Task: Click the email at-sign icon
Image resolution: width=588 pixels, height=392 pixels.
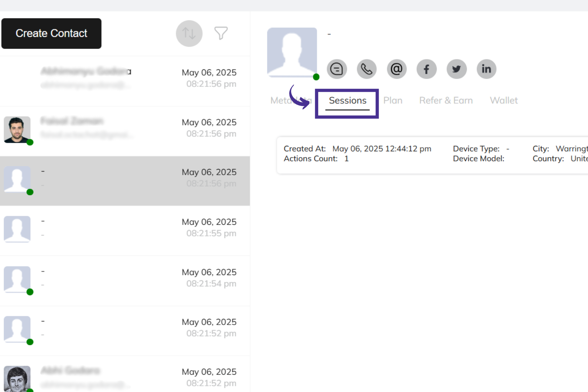Action: point(397,69)
